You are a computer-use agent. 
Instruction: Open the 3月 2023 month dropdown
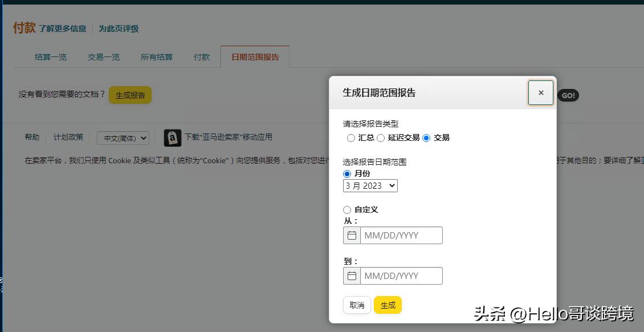tap(370, 185)
